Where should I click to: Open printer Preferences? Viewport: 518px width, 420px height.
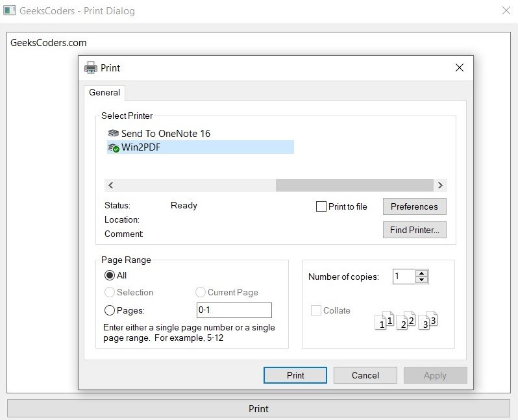(x=414, y=206)
